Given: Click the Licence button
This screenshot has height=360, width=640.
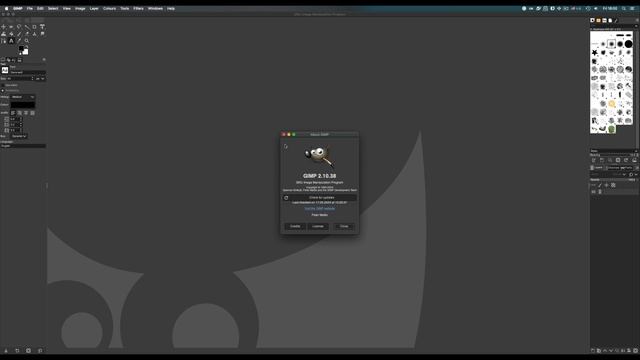Looking at the screenshot, I should click(318, 226).
